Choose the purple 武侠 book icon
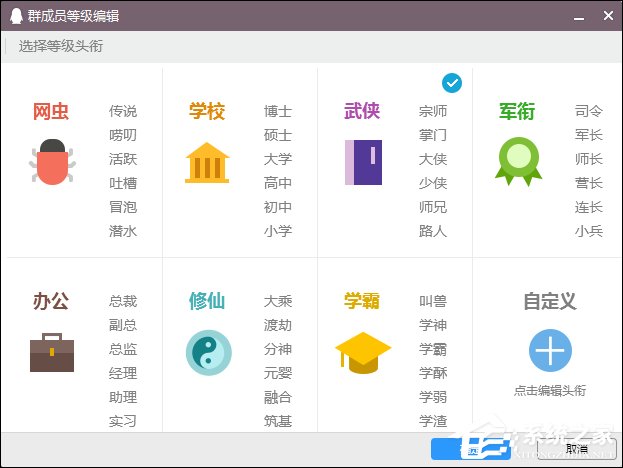The height and width of the screenshot is (468, 623). 362,162
